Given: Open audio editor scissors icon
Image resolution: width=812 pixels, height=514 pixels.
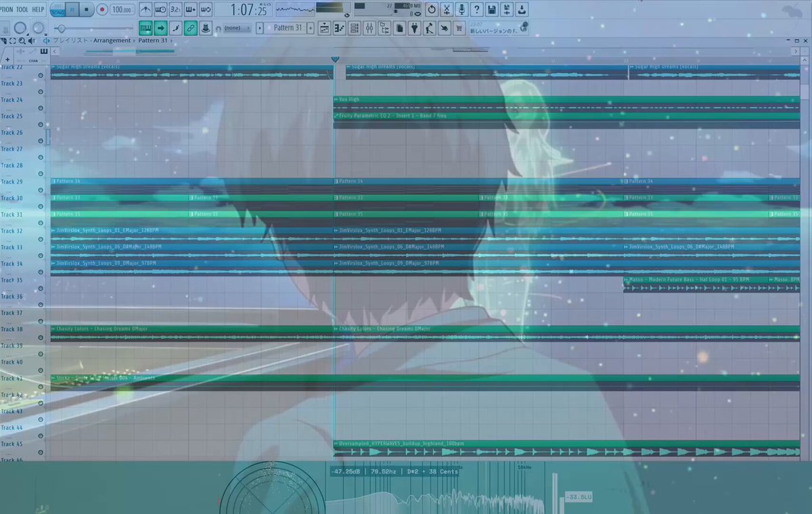Looking at the screenshot, I should click(x=447, y=9).
